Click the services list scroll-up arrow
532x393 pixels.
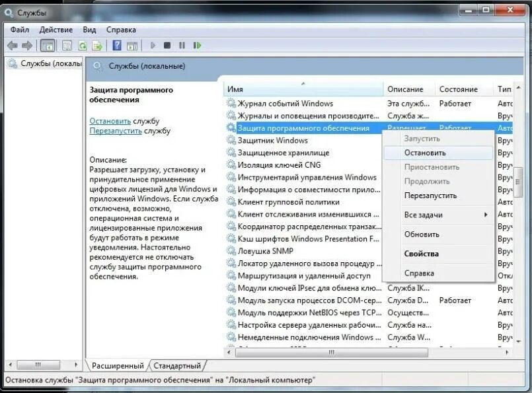coord(518,88)
